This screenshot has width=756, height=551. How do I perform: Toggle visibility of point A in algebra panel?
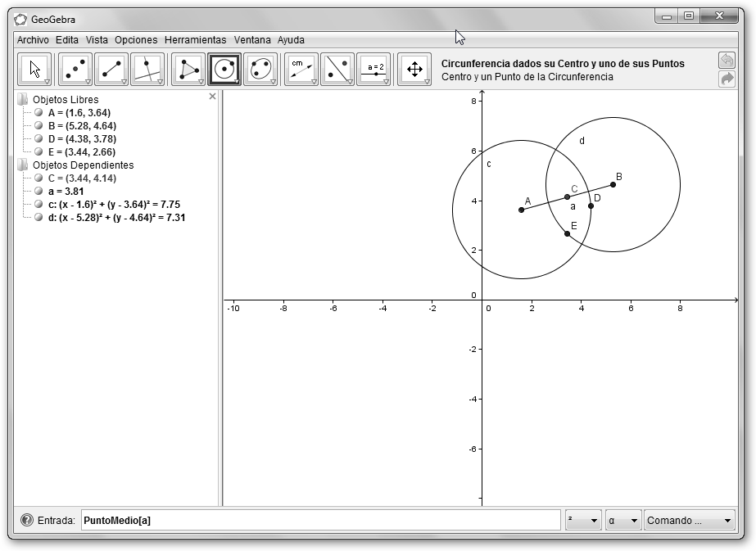[38, 113]
